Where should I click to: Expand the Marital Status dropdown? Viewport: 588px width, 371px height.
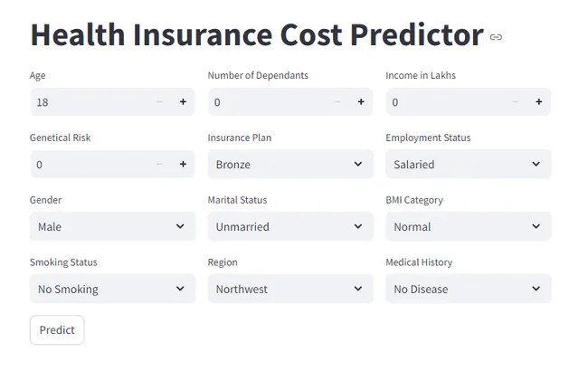click(290, 226)
